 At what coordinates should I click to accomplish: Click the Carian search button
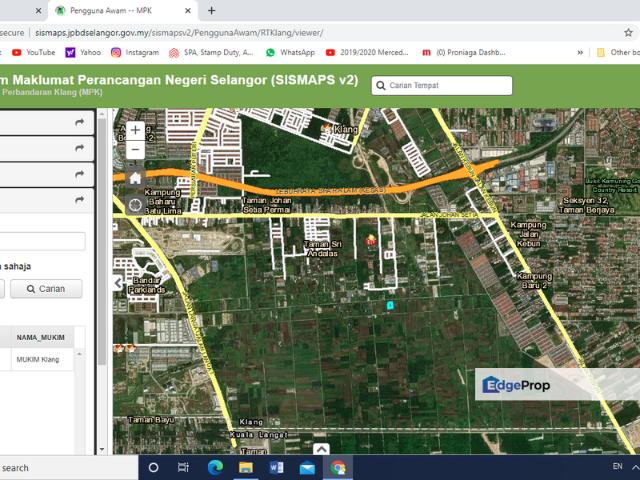[46, 289]
